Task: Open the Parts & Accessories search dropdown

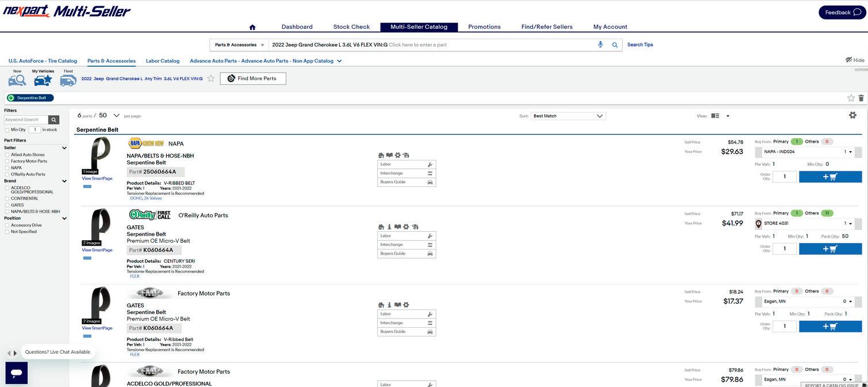Action: 240,45
